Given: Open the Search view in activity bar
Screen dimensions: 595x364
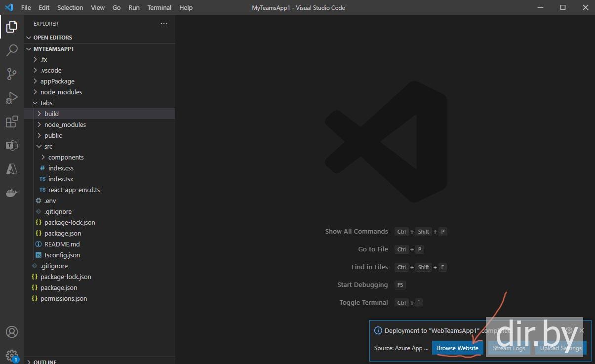Looking at the screenshot, I should coord(12,50).
